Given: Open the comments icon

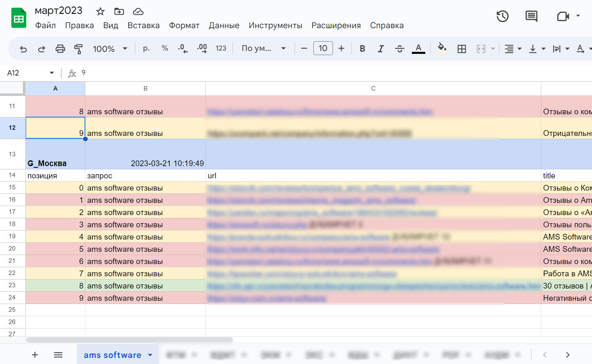Looking at the screenshot, I should click(x=531, y=16).
